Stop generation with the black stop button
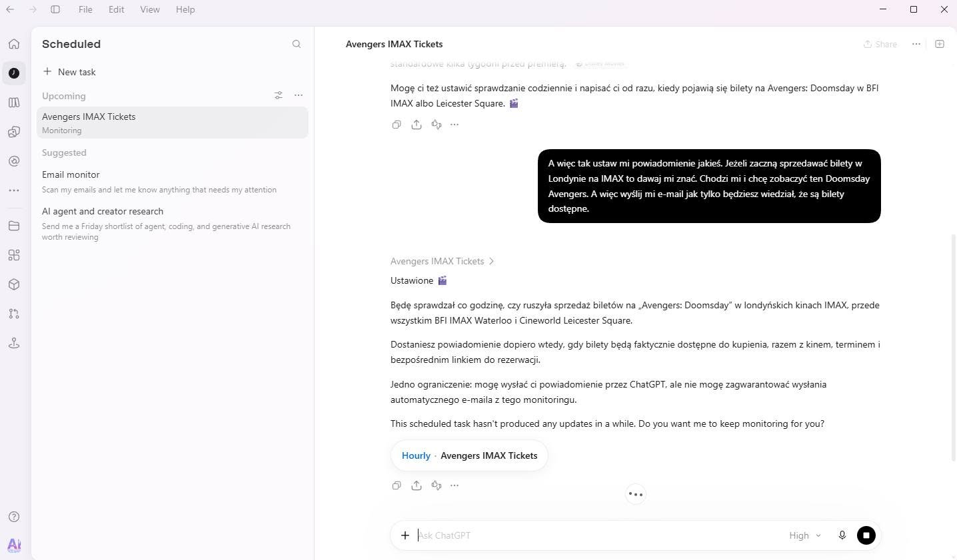The image size is (957, 560). (866, 535)
